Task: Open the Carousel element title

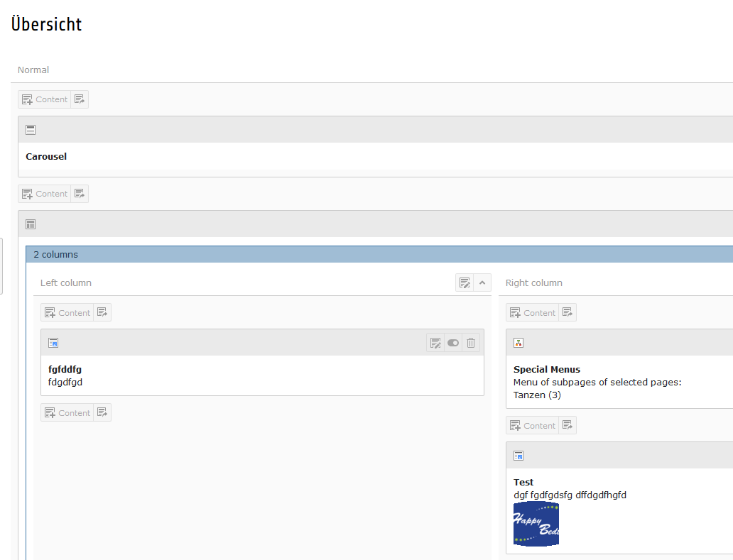Action: 46,156
